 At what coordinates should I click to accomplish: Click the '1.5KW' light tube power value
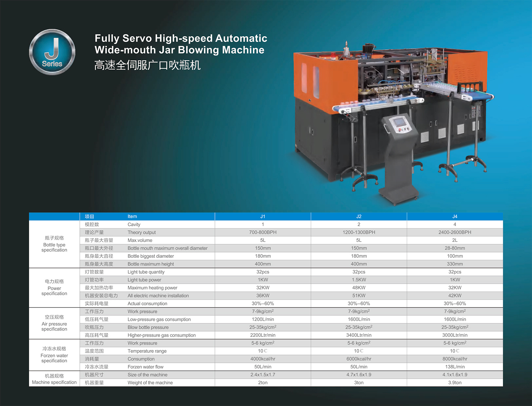tap(359, 280)
